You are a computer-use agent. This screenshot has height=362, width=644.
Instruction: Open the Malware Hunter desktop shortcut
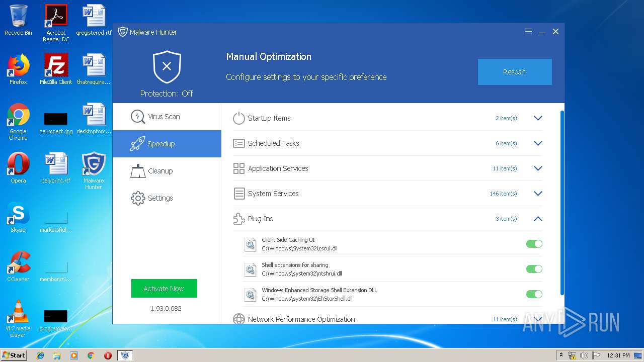tap(94, 171)
